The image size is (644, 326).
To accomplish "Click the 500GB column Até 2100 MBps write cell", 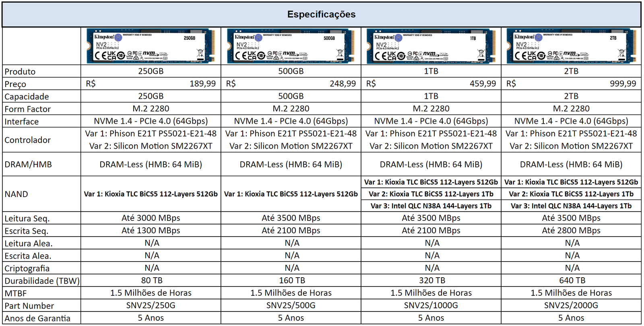I will (x=291, y=230).
